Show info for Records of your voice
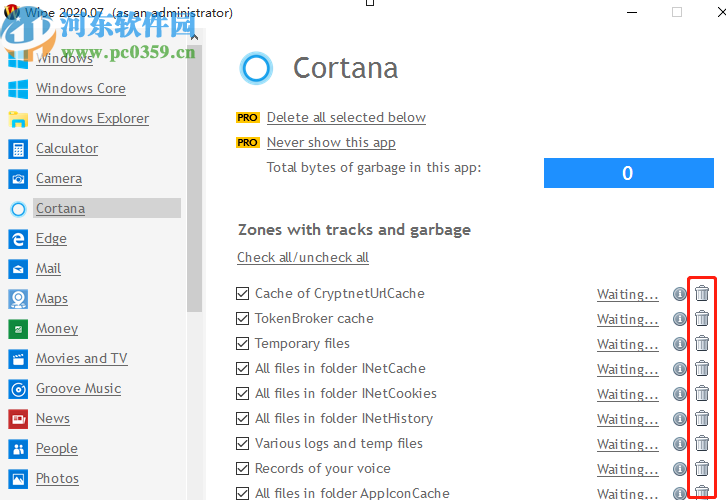This screenshot has height=500, width=726. point(679,469)
